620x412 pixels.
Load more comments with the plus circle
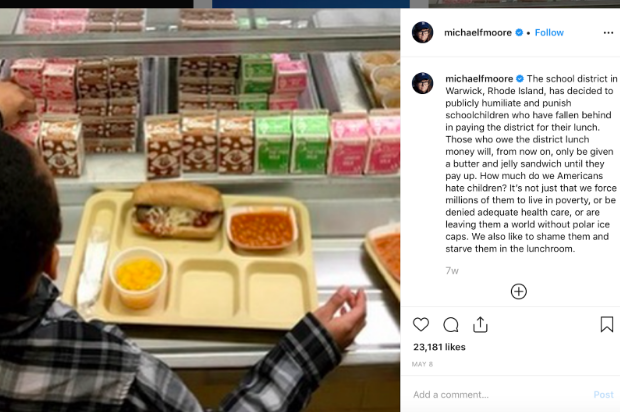[518, 291]
